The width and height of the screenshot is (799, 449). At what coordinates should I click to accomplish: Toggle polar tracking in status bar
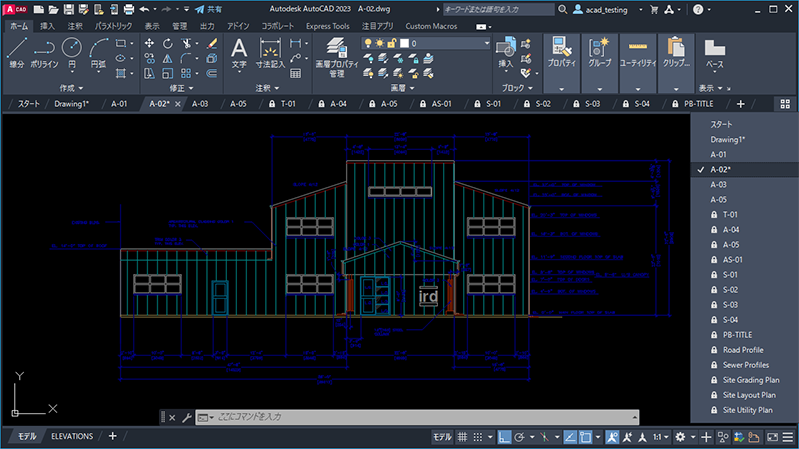519,437
